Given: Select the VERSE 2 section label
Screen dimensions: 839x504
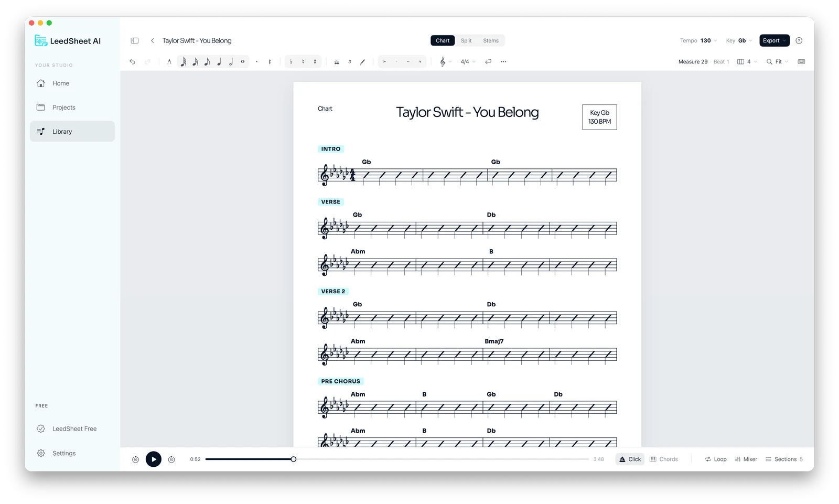Looking at the screenshot, I should tap(334, 292).
